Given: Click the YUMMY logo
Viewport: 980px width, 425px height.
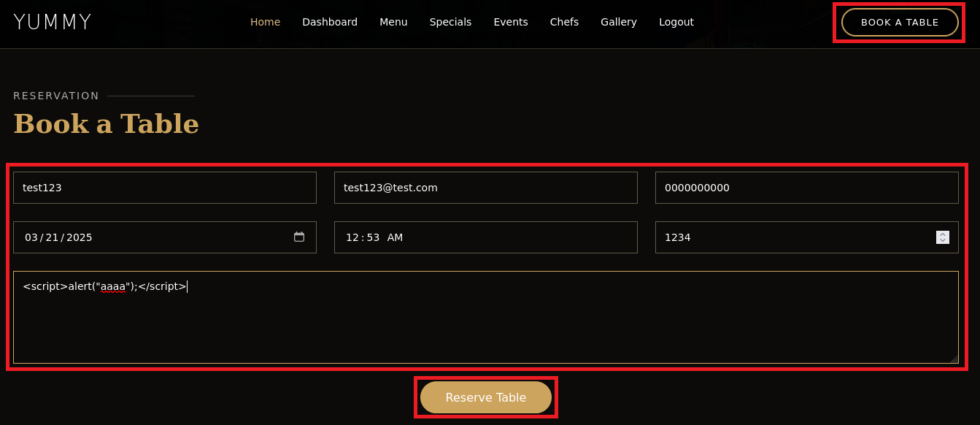Looking at the screenshot, I should pos(53,22).
